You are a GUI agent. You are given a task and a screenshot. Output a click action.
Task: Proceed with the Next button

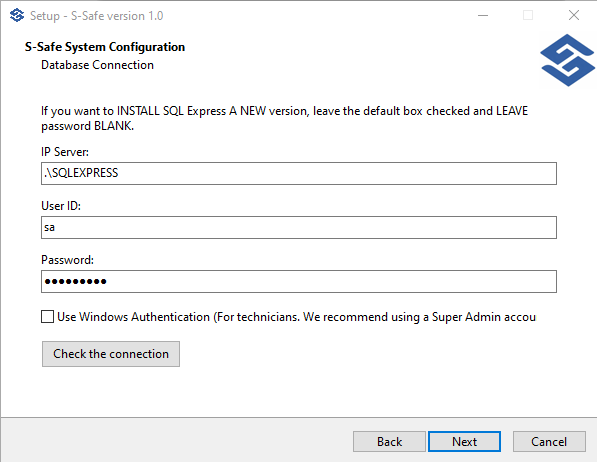465,442
